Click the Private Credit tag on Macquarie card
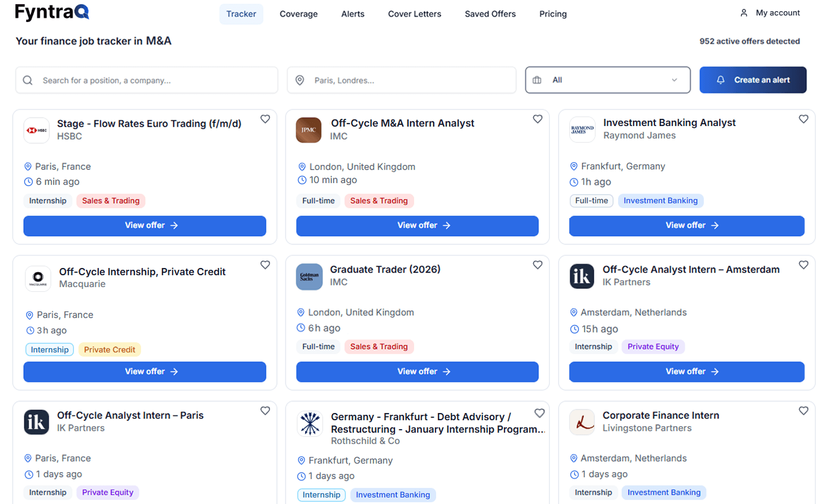Viewport: 821px width, 504px height. coord(109,349)
